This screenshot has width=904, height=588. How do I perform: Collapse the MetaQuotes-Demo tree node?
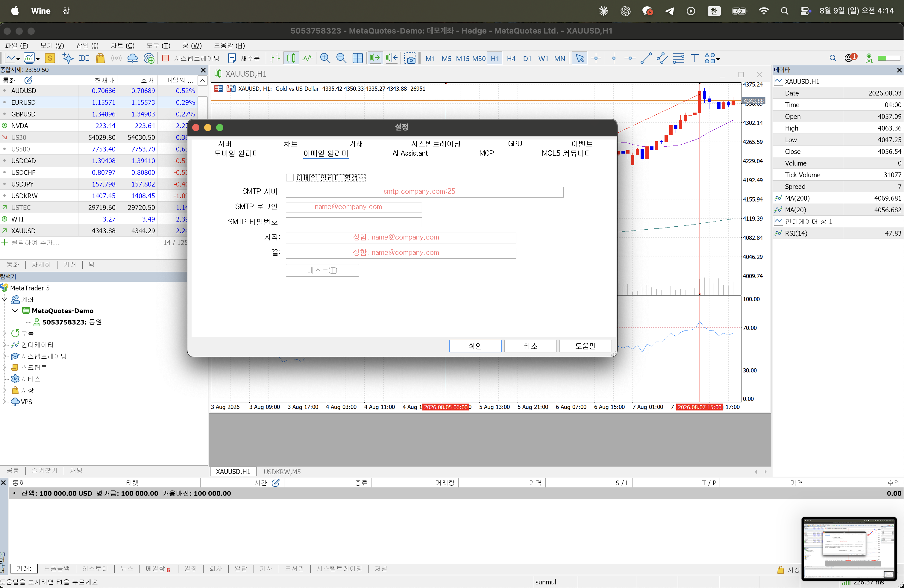click(x=15, y=311)
